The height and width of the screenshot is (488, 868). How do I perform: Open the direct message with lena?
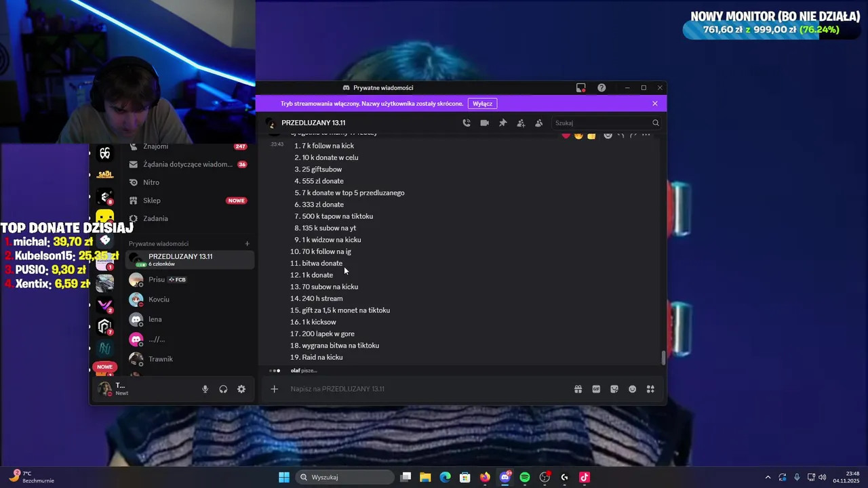[x=189, y=319]
